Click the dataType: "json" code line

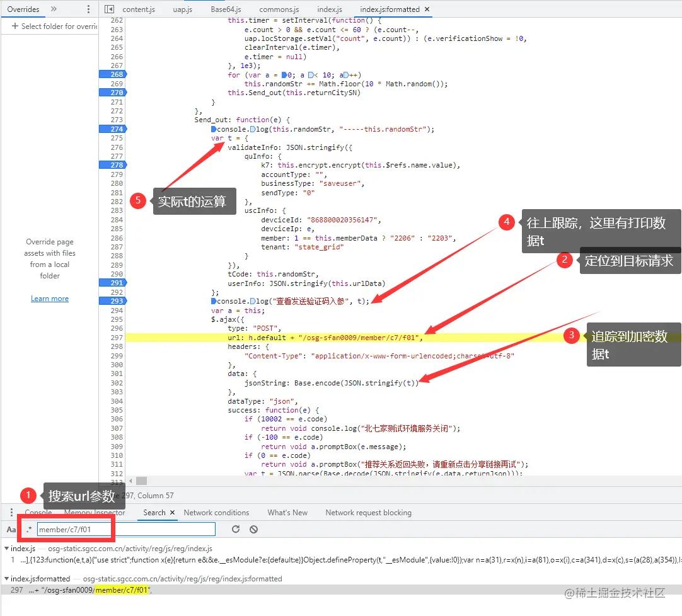pyautogui.click(x=262, y=401)
